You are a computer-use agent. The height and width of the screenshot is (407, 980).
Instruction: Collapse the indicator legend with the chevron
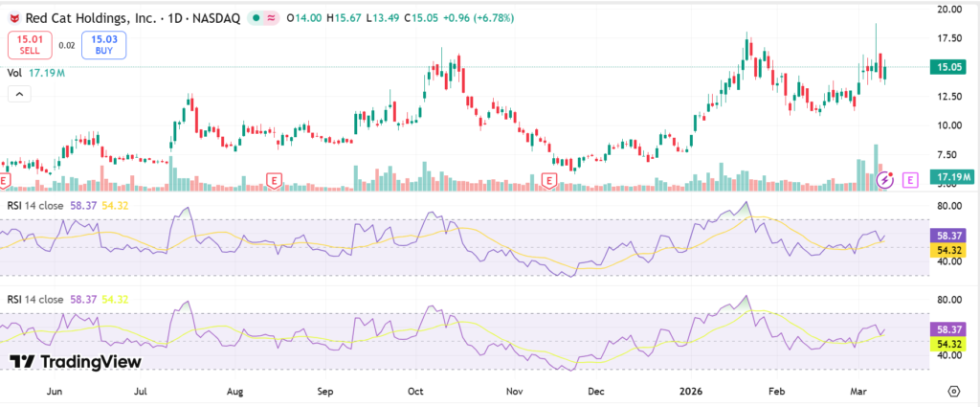[x=18, y=93]
